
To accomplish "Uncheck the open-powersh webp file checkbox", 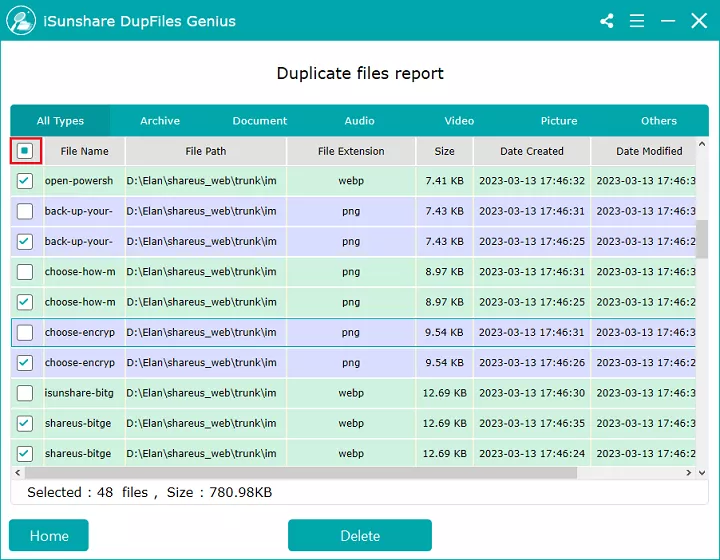I will (25, 181).
